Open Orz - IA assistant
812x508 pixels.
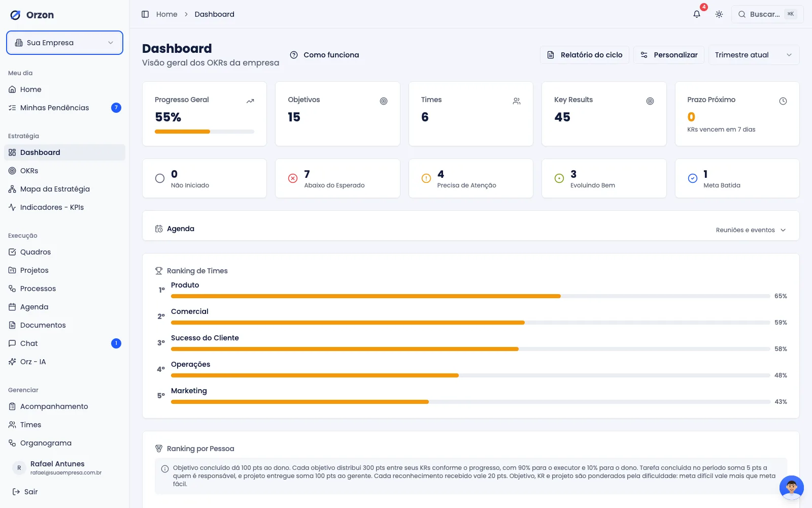(x=64, y=362)
